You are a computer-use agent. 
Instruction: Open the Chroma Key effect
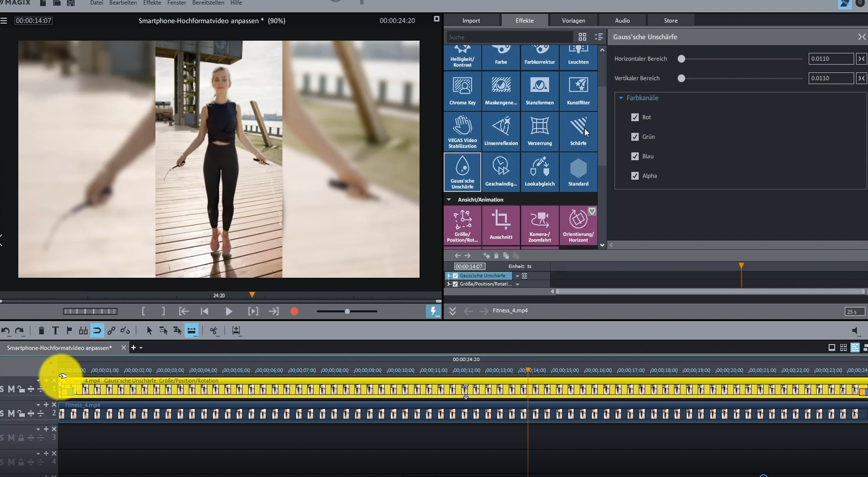pos(462,91)
